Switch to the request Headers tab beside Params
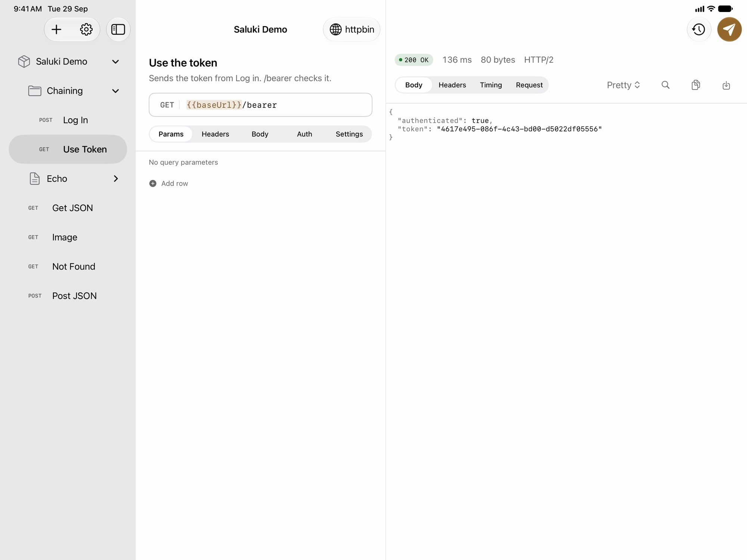This screenshot has width=747, height=560. 215,134
